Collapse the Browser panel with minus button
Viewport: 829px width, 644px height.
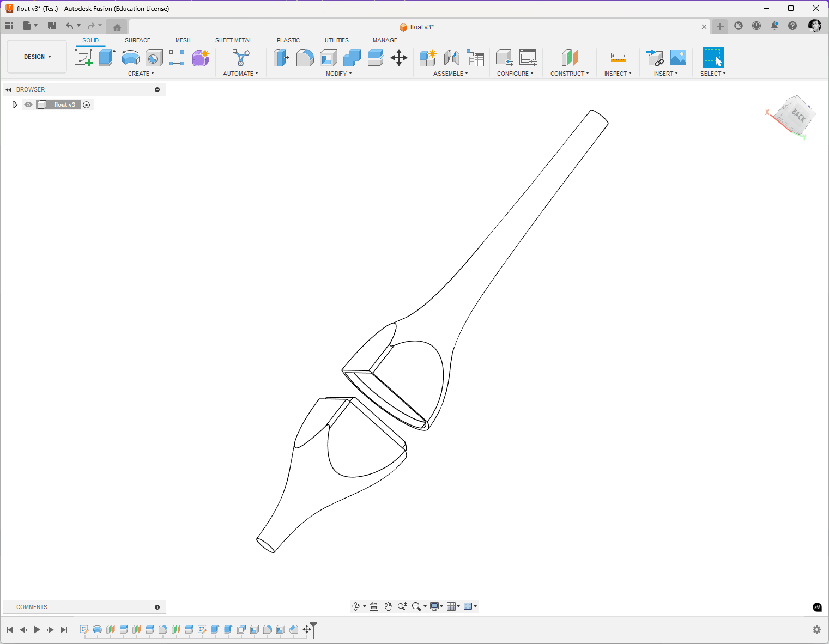[x=158, y=89]
